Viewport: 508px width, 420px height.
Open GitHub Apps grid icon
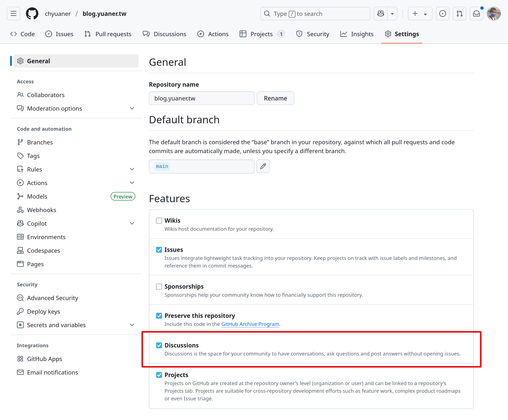tap(20, 359)
